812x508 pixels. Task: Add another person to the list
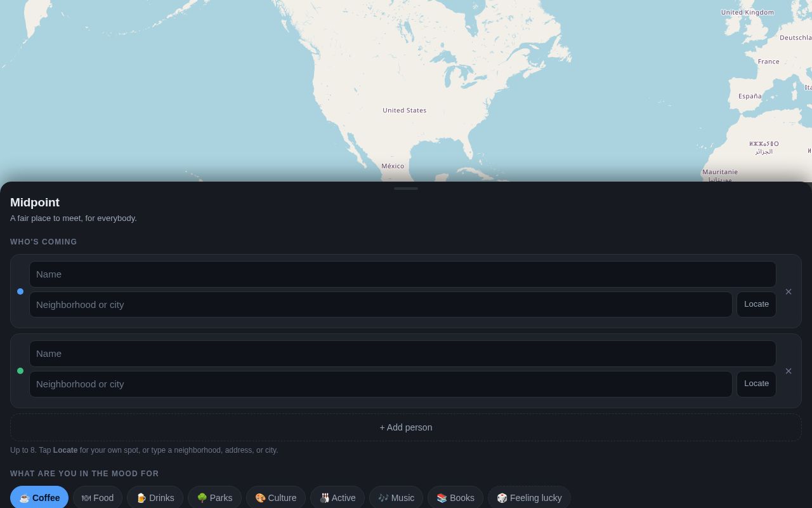click(406, 427)
